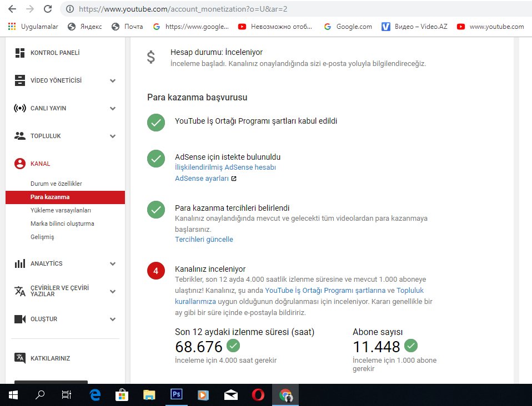Click the translate icon for Çeviriler
Screen dimensions: 532x406
coord(20,291)
